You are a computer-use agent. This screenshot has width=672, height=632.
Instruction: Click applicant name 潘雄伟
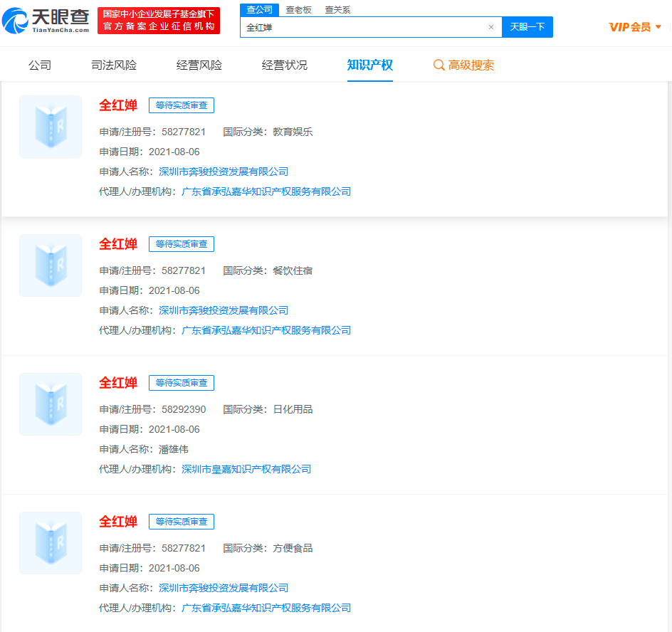[x=174, y=450]
